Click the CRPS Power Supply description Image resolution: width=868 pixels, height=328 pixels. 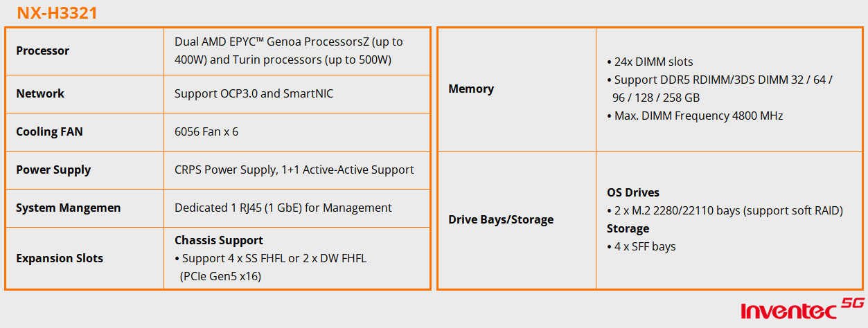click(294, 170)
